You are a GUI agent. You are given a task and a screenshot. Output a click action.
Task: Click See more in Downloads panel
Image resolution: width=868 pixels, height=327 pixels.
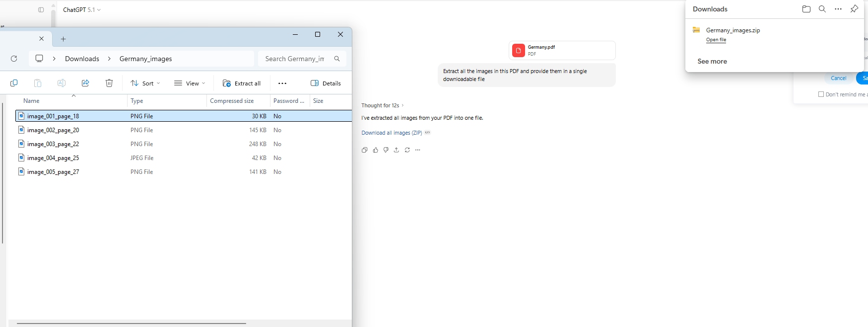(x=712, y=61)
